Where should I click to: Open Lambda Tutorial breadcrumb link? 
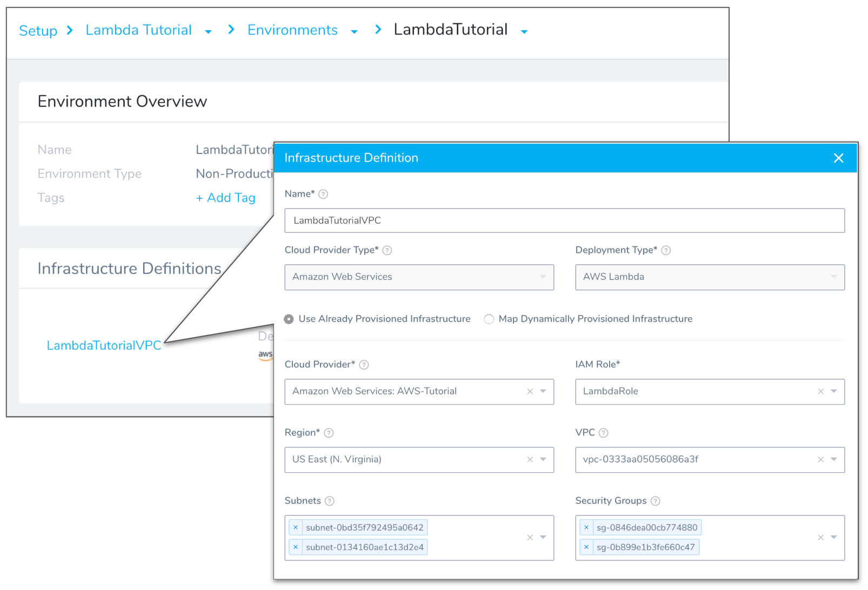(138, 30)
